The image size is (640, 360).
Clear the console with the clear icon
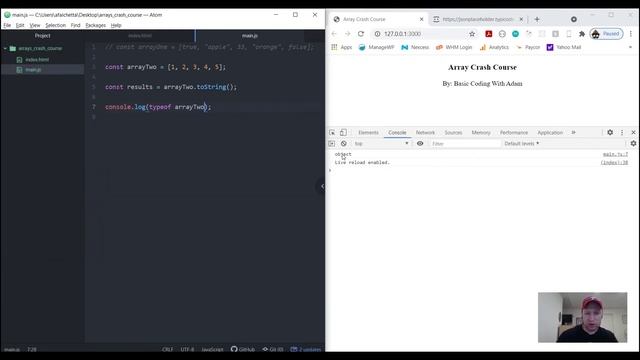click(x=344, y=144)
